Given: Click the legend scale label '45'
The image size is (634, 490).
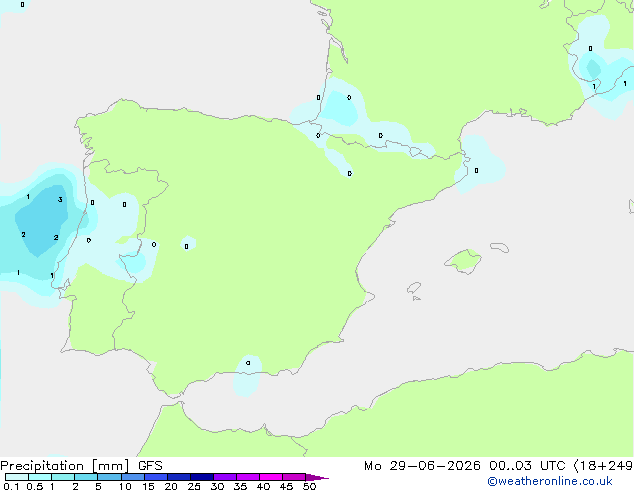Looking at the screenshot, I should (286, 486).
